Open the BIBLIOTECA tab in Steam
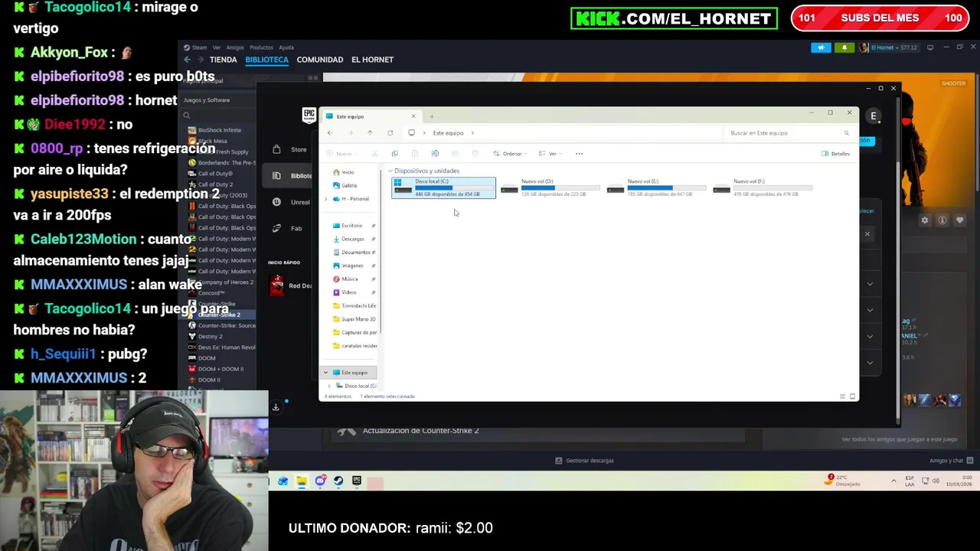Viewport: 980px width, 551px height. 266,60
